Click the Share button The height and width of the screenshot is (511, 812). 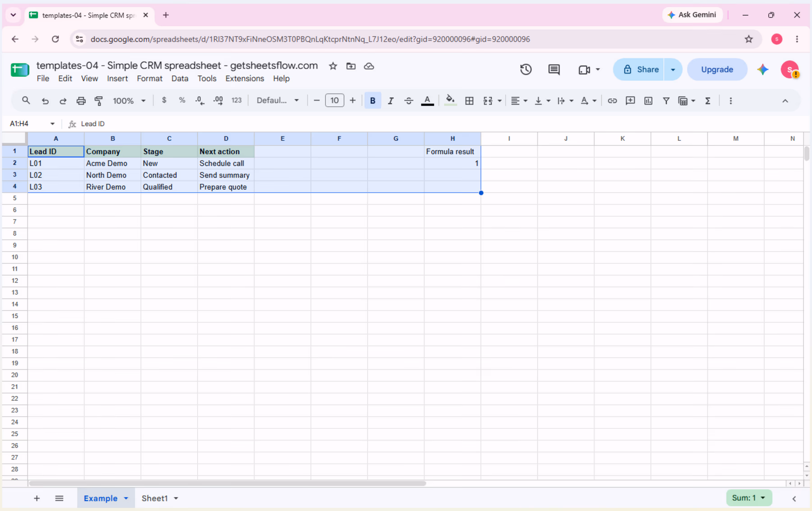pyautogui.click(x=638, y=70)
